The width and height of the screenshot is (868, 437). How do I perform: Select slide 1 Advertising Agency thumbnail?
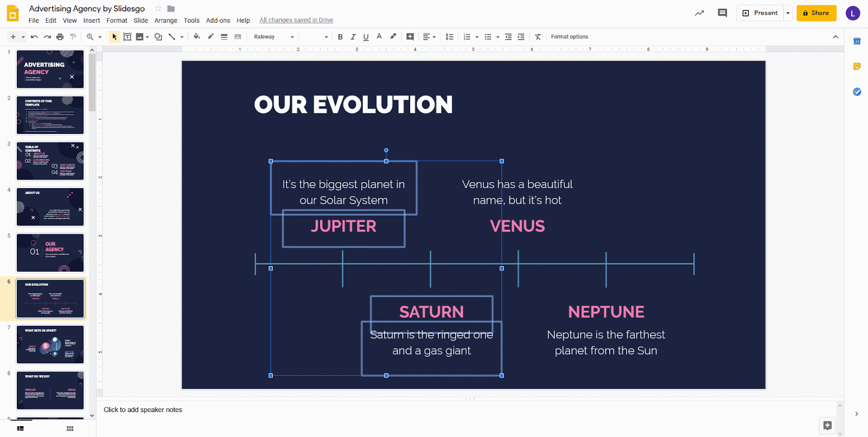pyautogui.click(x=50, y=69)
